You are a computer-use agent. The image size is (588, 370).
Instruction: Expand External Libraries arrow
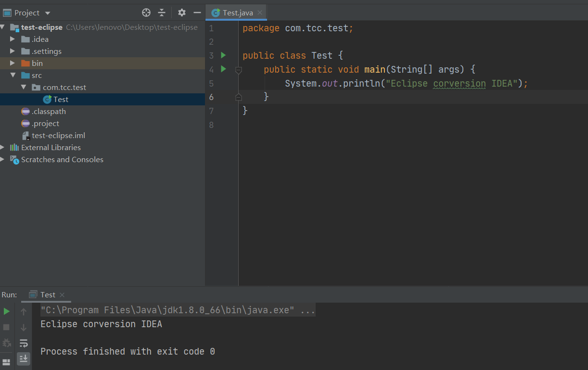(3, 147)
